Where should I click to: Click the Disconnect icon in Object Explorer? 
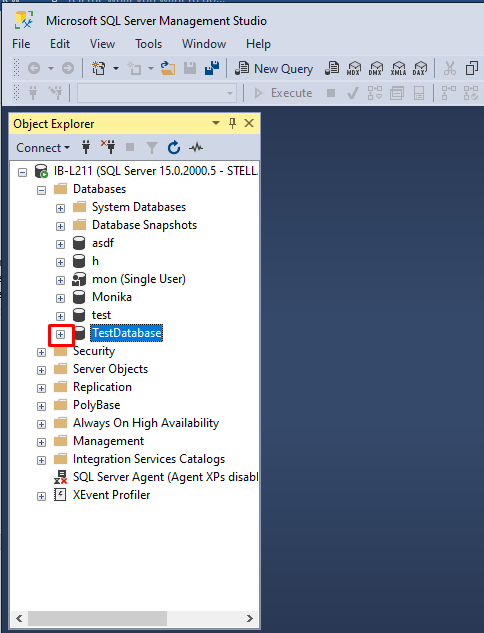pos(108,147)
